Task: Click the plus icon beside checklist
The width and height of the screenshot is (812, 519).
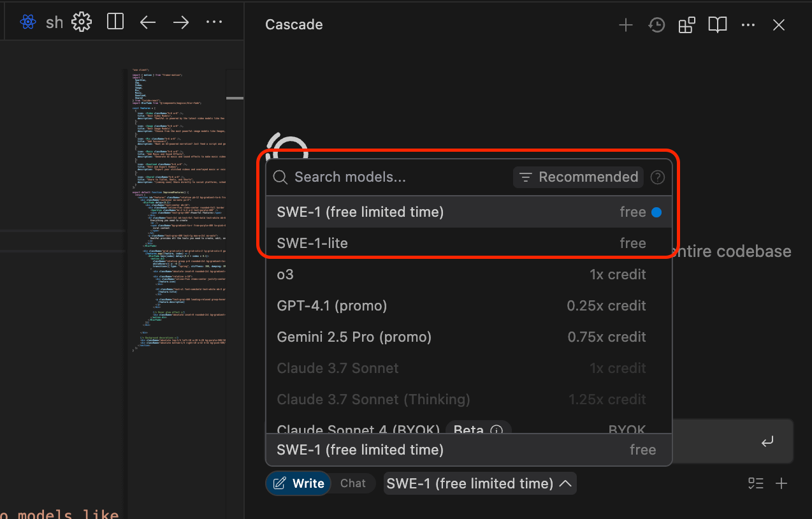Action: tap(781, 483)
